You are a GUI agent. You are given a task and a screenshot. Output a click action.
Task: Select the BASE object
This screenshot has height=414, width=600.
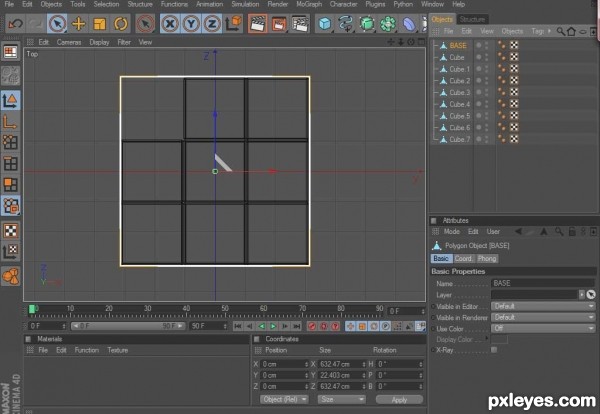click(458, 46)
